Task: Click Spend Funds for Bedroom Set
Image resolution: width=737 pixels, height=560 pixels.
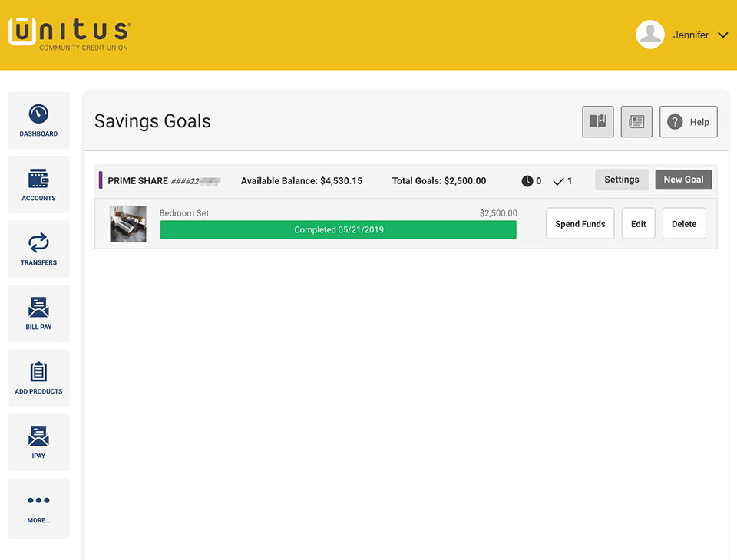Action: (x=580, y=224)
